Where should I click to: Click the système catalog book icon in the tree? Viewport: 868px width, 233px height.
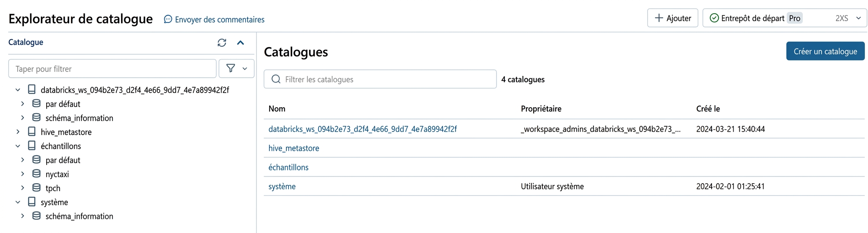(32, 202)
